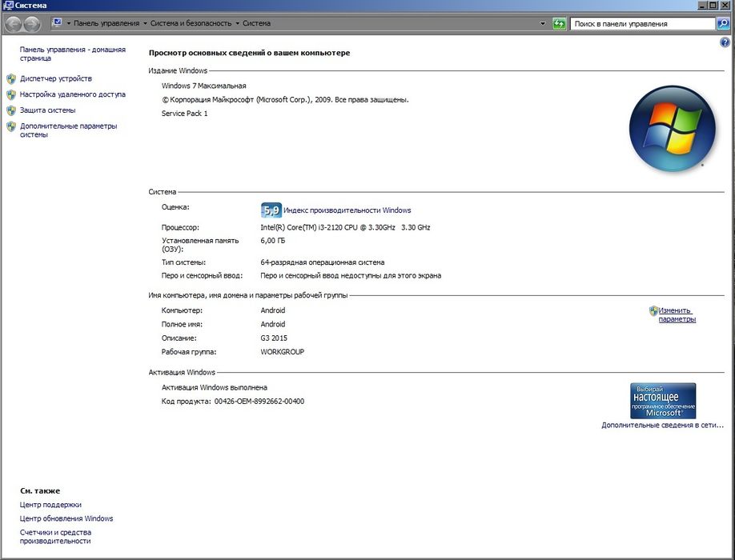The image size is (735, 560).
Task: Open Счетчики и средства производительности link
Action: coord(55,537)
